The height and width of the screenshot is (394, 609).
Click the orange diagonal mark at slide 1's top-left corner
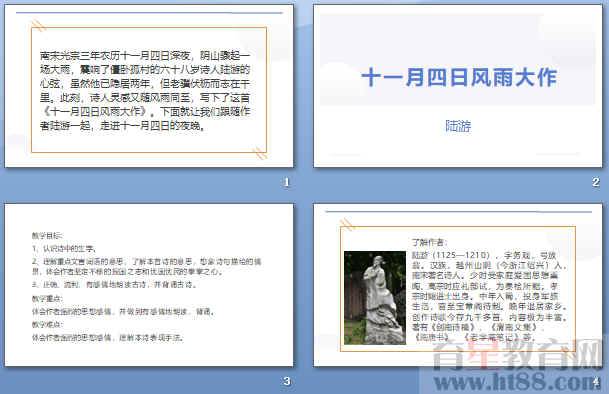[x=38, y=26]
